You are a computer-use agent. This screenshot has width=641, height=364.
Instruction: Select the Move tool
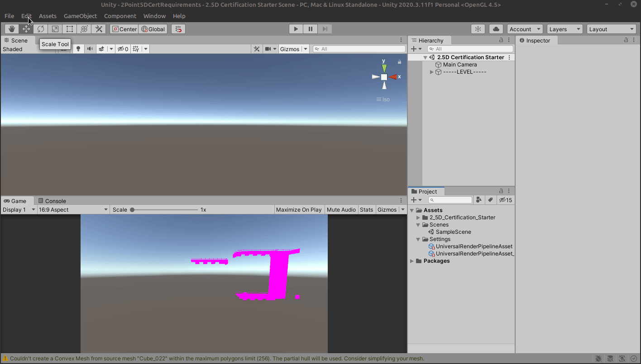tap(26, 29)
